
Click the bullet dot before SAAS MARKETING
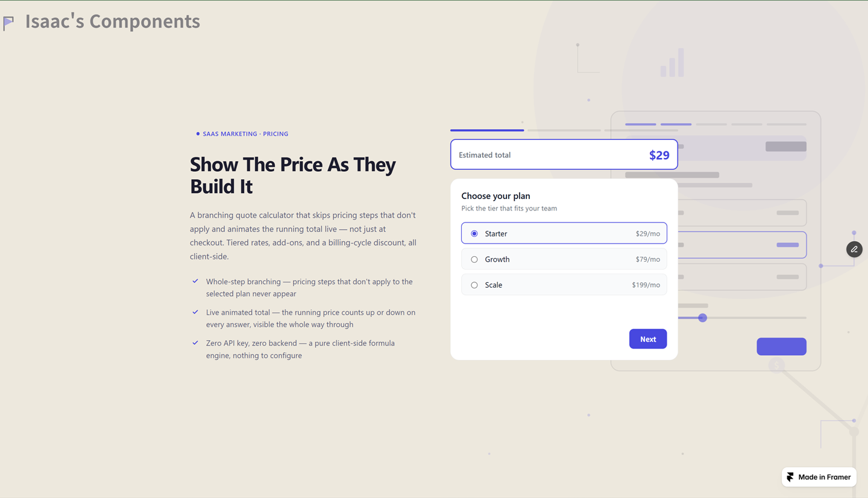[198, 134]
